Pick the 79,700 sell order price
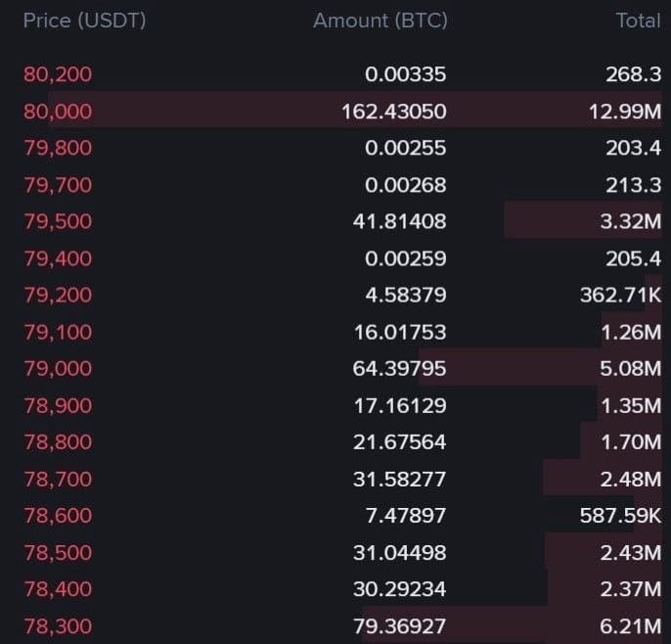Image resolution: width=671 pixels, height=644 pixels. (x=58, y=185)
